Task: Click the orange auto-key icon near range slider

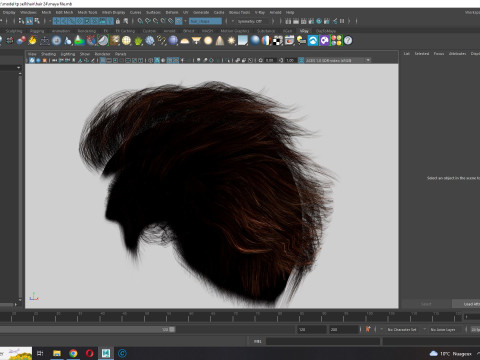Action: 368,329
